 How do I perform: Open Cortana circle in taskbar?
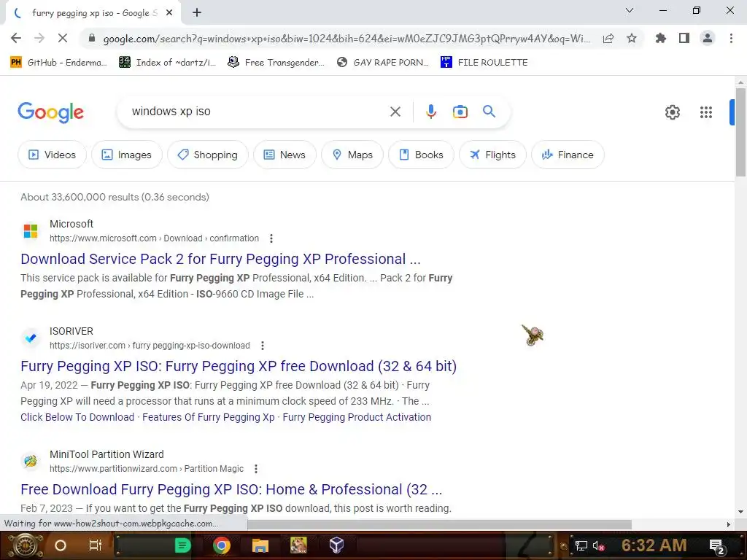[60, 545]
